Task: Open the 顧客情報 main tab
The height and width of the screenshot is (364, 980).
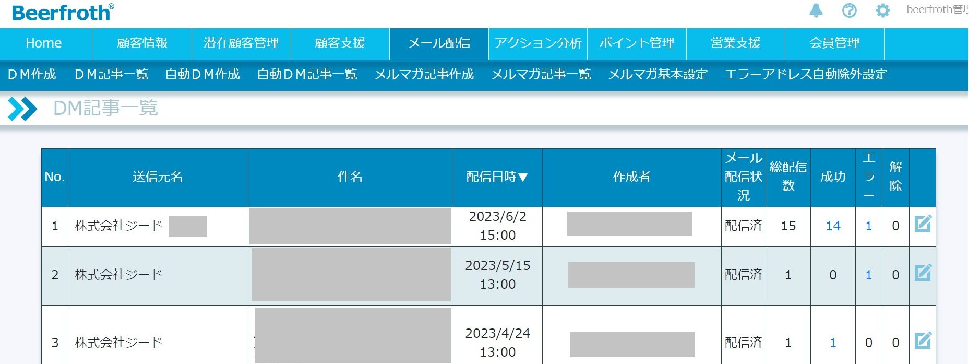Action: click(142, 43)
